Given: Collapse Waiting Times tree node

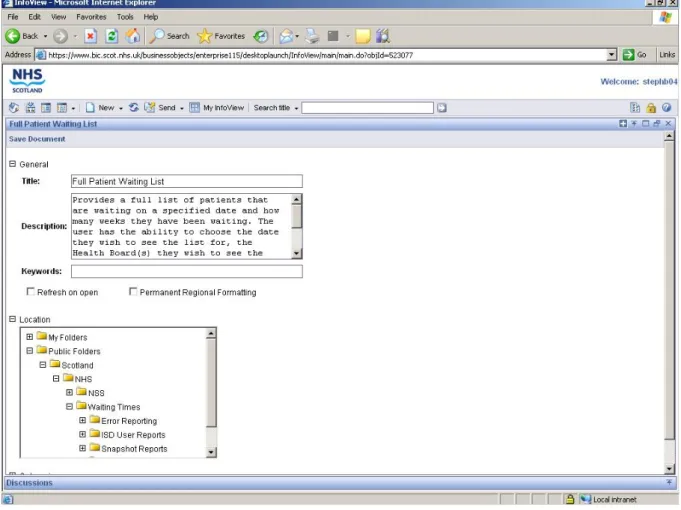Looking at the screenshot, I should [x=69, y=406].
